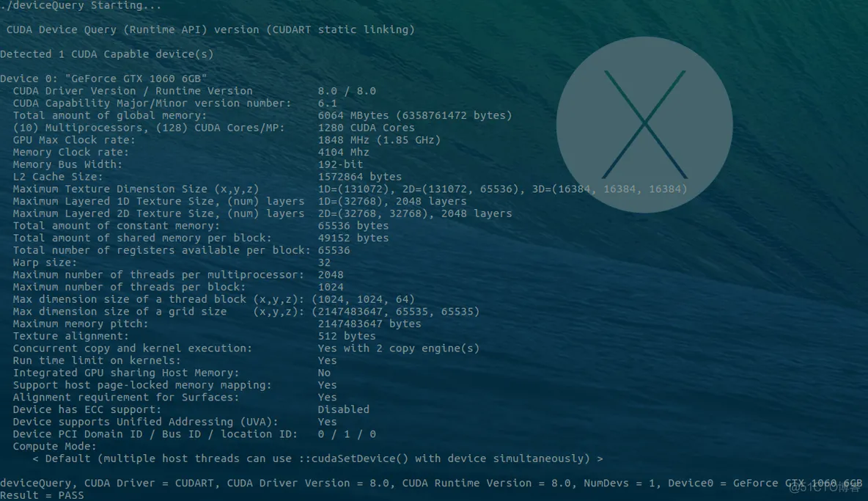Click 'Maximum number of threads per multiprocessor:' label
Viewport: 868px width, 501px height.
click(158, 274)
